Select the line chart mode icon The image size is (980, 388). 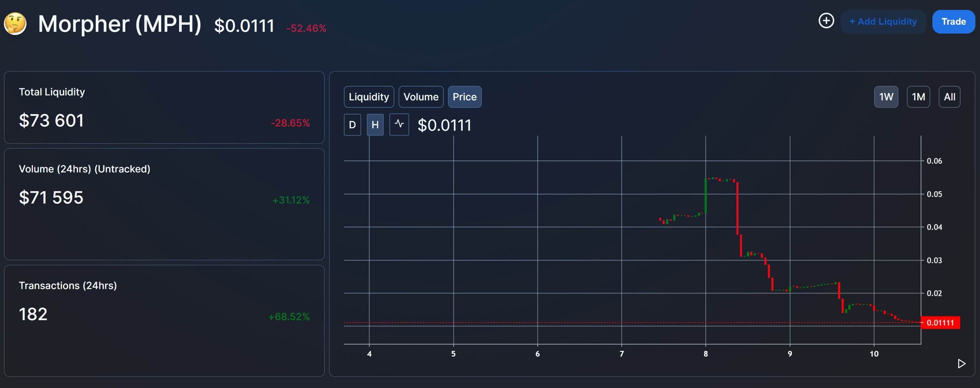click(399, 124)
